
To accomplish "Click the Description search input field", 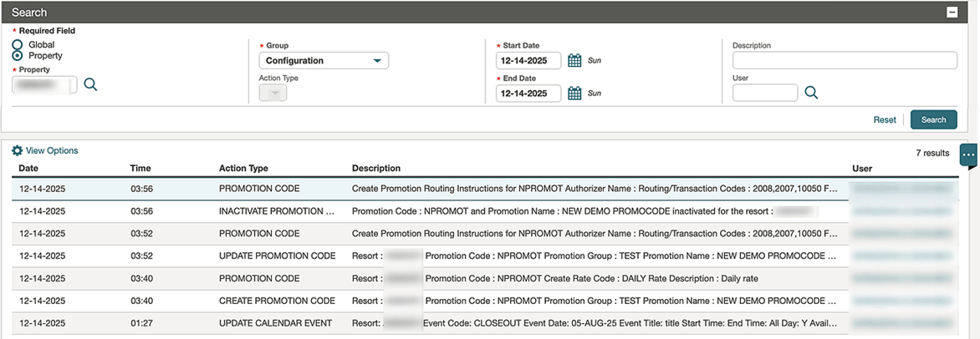I will point(845,61).
